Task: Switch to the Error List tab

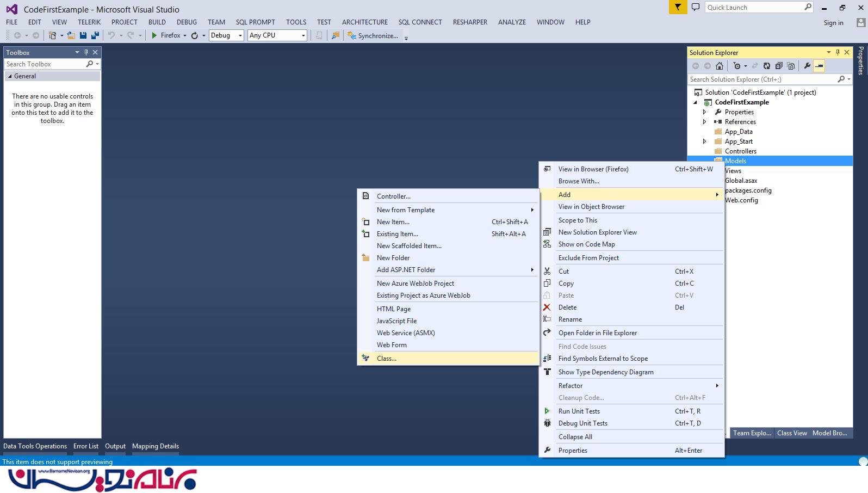Action: click(x=86, y=446)
